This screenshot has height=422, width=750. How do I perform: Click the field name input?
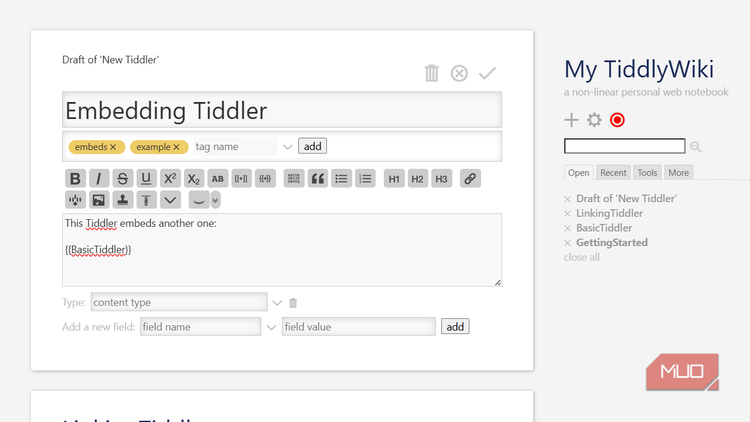click(x=200, y=327)
